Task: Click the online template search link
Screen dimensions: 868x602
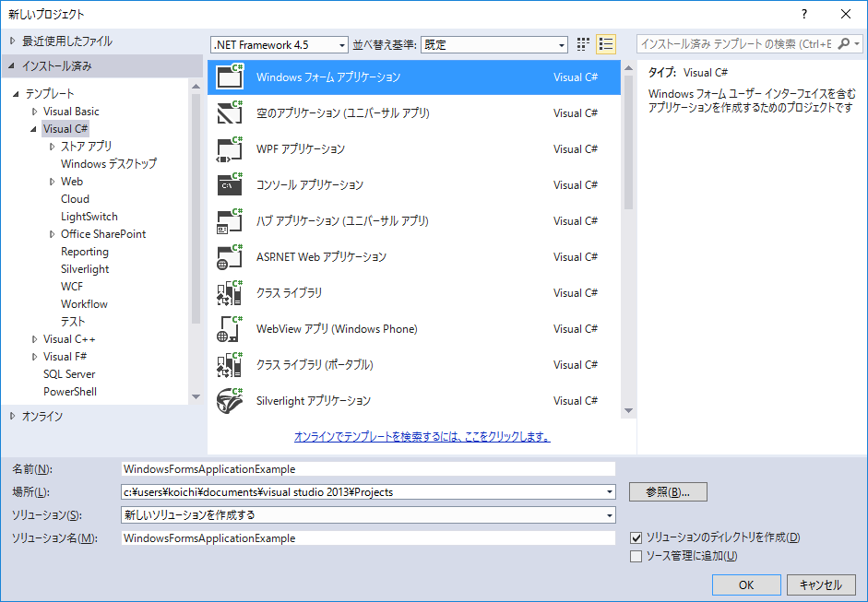Action: pos(422,437)
